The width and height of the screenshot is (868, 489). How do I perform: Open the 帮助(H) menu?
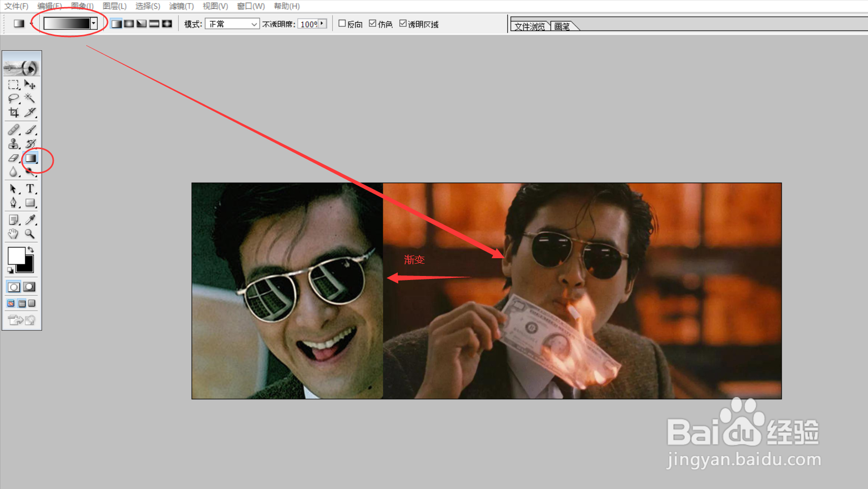(287, 6)
